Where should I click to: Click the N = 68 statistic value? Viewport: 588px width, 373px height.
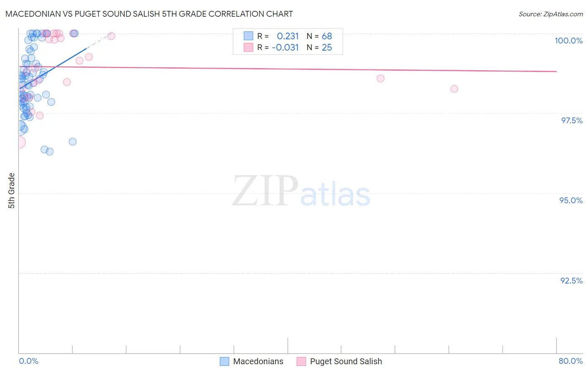pos(319,36)
